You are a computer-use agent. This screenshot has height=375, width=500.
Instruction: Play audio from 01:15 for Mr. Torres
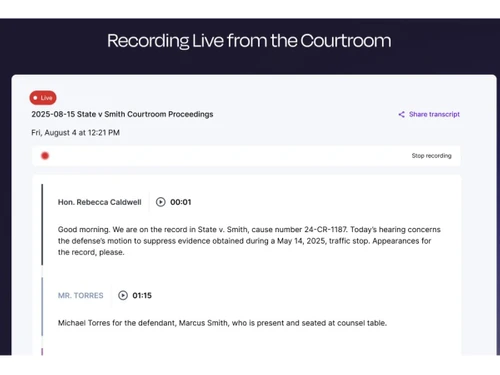click(123, 295)
